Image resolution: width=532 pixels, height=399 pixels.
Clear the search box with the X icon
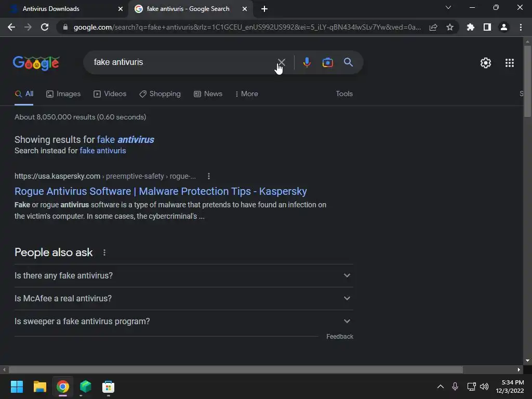(x=281, y=62)
